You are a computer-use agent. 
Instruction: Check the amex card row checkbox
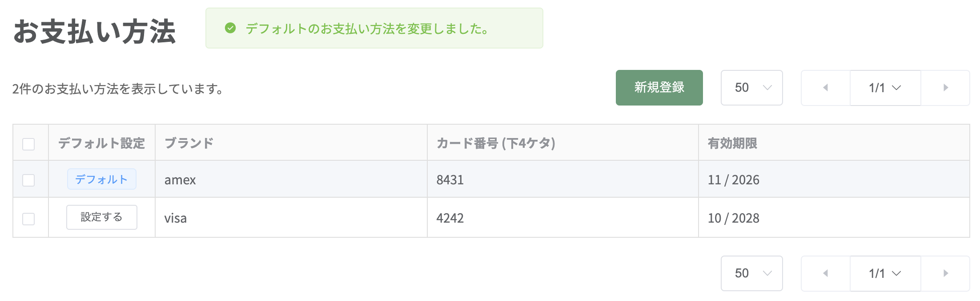28,180
